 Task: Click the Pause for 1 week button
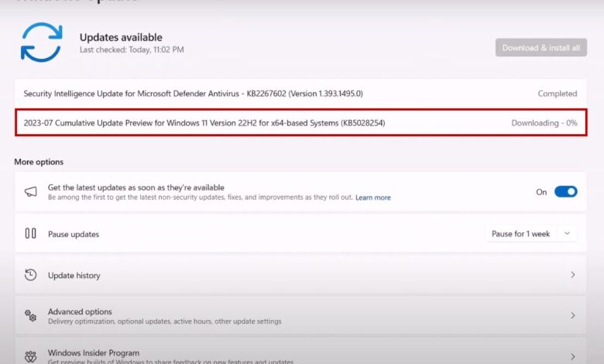[x=520, y=234]
